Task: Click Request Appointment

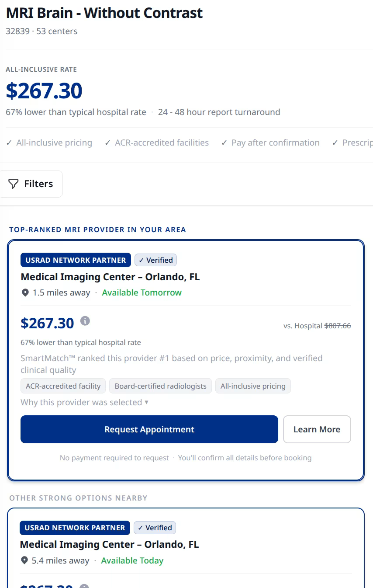Action: click(x=149, y=429)
